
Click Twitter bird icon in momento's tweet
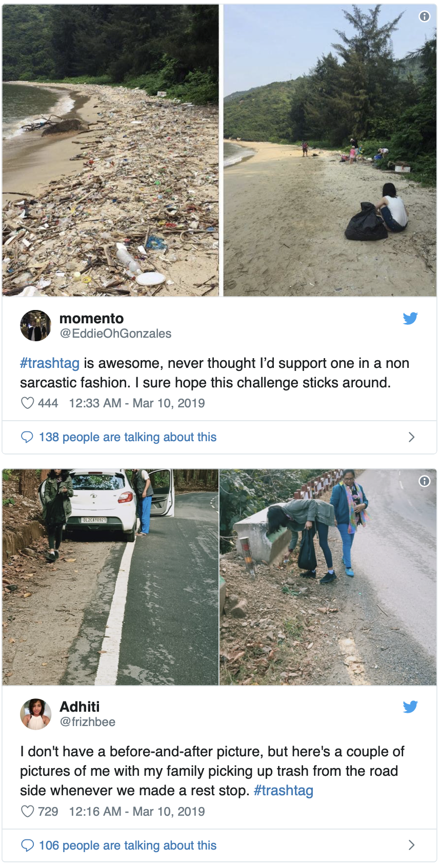click(410, 318)
